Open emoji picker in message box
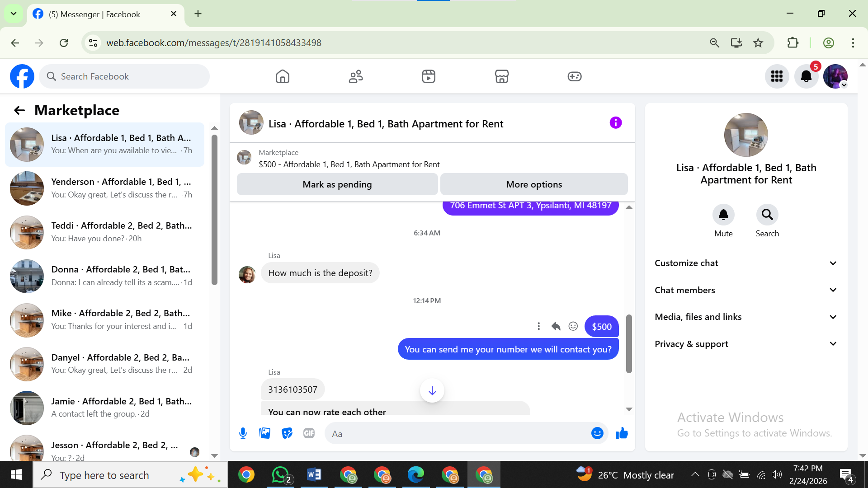This screenshot has width=868, height=488. click(x=597, y=433)
